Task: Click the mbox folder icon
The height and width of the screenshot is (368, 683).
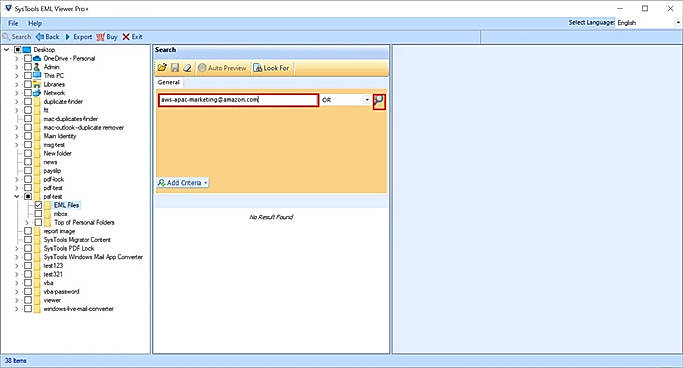Action: 48,214
